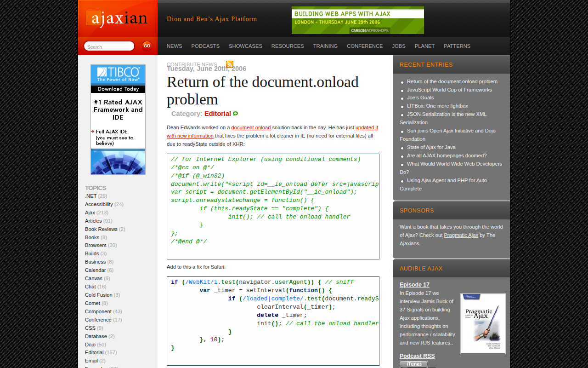Open the RESOURCES menu item
This screenshot has height=368, width=588.
pyautogui.click(x=288, y=46)
